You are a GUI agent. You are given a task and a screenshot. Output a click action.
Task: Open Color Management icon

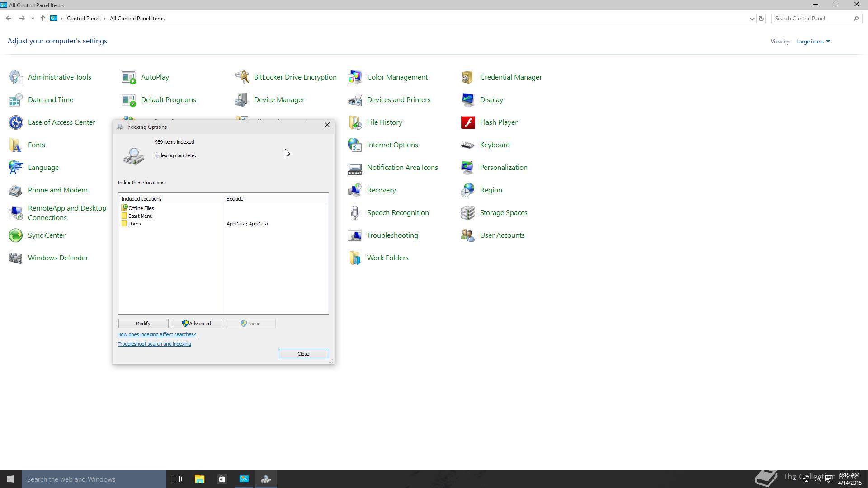[x=355, y=77]
